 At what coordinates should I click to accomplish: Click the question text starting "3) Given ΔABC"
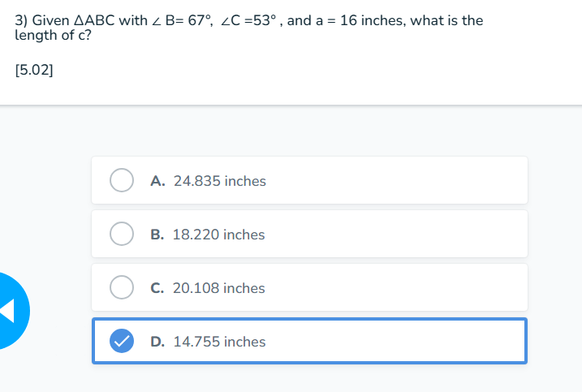pyautogui.click(x=249, y=20)
